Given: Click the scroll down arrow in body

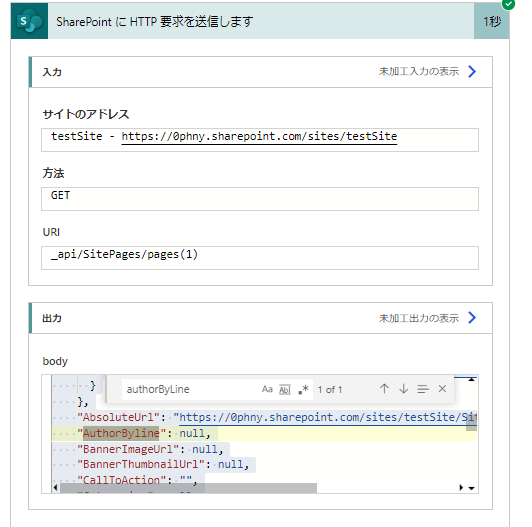Looking at the screenshot, I should (x=471, y=488).
